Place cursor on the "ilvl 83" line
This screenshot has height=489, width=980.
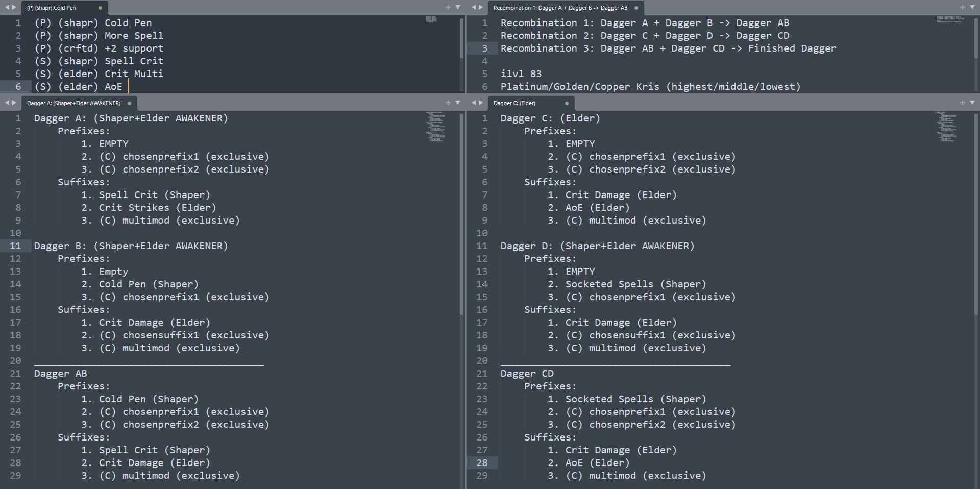(521, 74)
